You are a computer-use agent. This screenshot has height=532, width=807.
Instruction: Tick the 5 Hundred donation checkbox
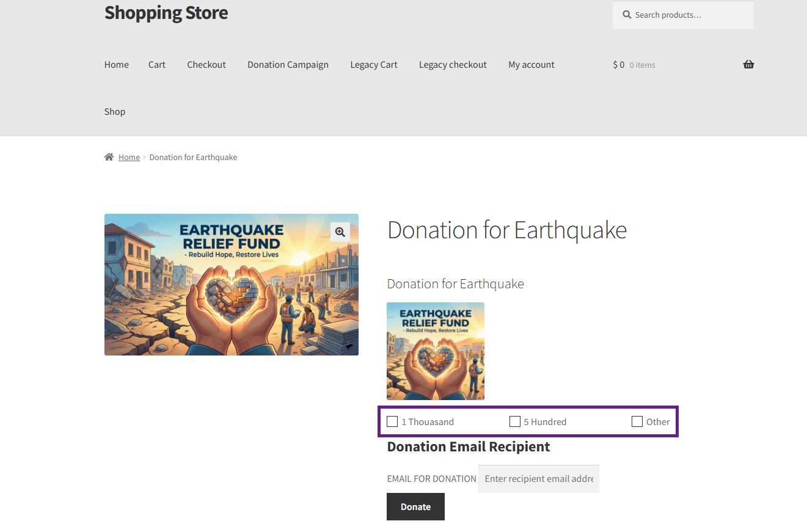click(x=515, y=421)
